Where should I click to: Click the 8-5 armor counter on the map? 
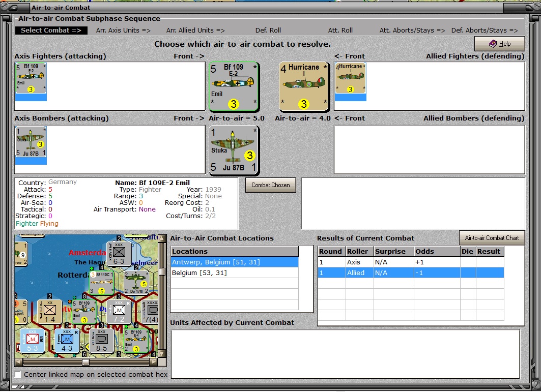101,341
